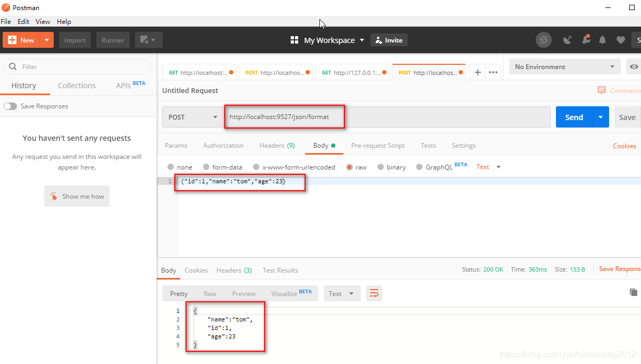Add a new request tab with plus
The width and height of the screenshot is (641, 364).
click(x=477, y=72)
